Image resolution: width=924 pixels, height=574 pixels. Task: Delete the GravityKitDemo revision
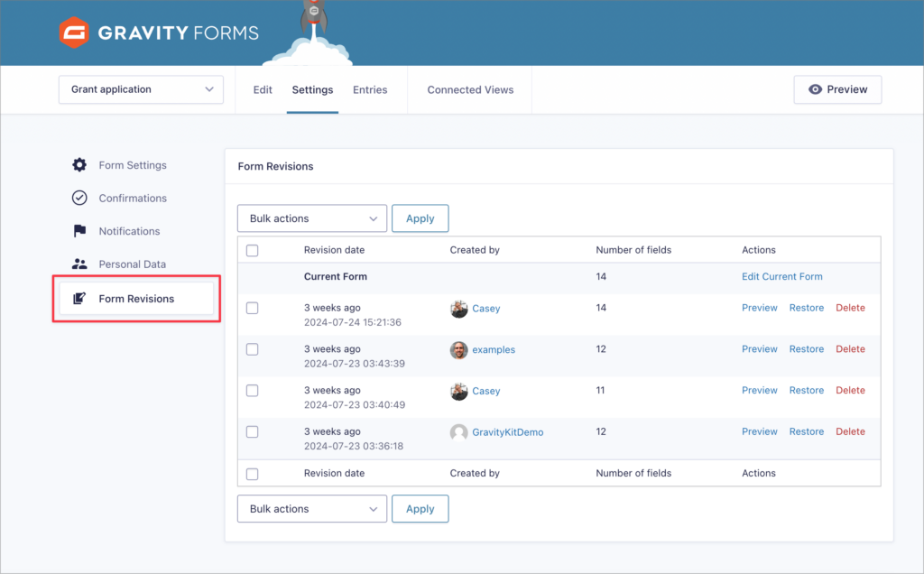coord(850,431)
